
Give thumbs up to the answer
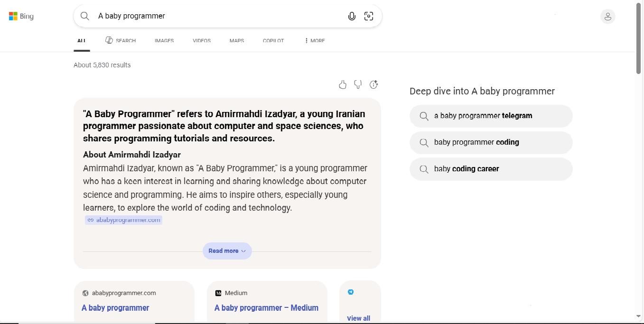(x=343, y=84)
